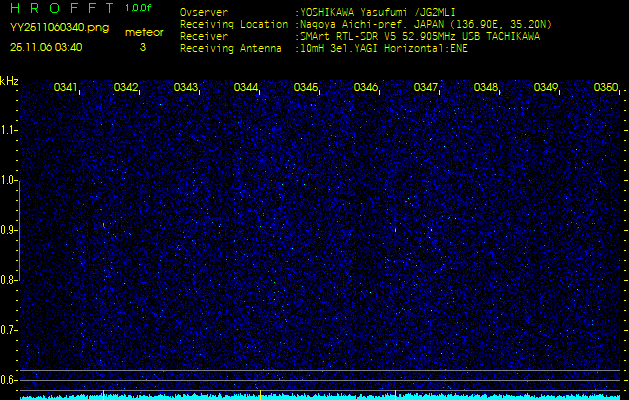Click the kHz unit label

(9, 81)
